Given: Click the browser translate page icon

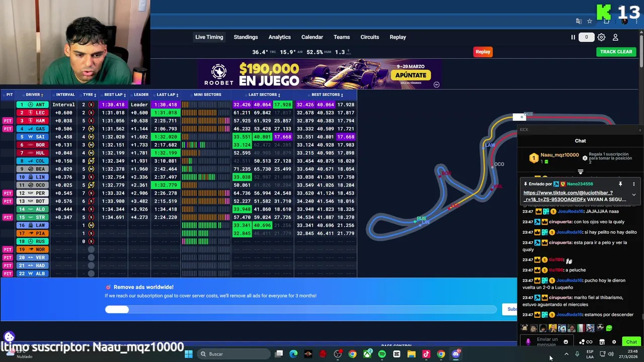Looking at the screenshot, I should (x=579, y=21).
